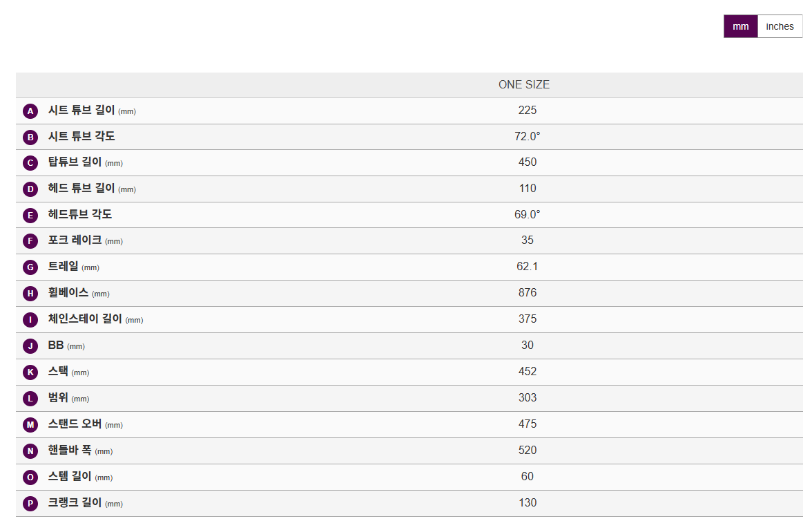Click the 헤드 튜브 길이 label
The width and height of the screenshot is (812, 530).
[81, 189]
